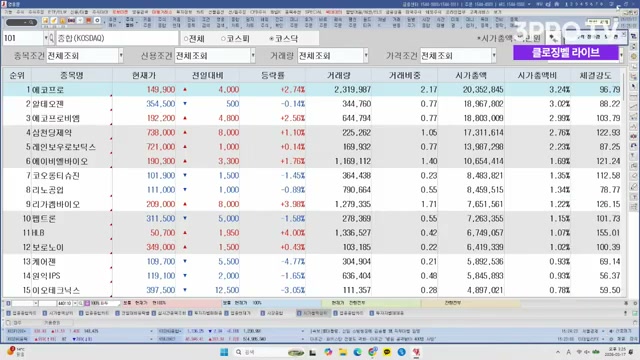Select the 에코프로비엠 stock name
The width and height of the screenshot is (640, 360).
(56, 118)
